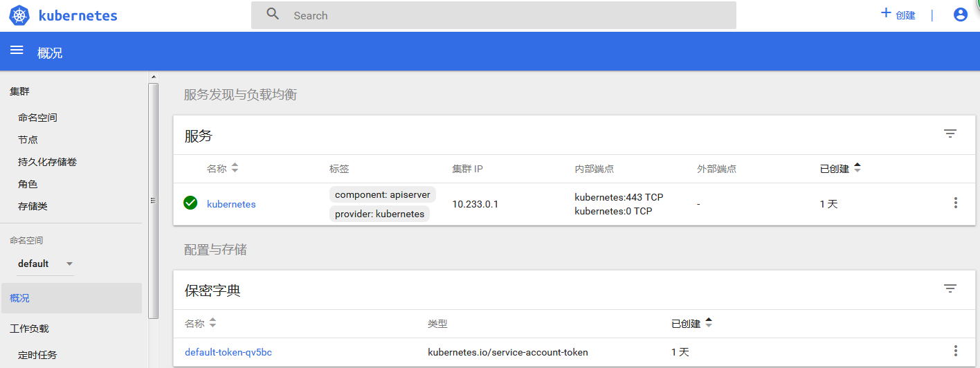Open the default-token-qv5bc secret link
The width and height of the screenshot is (980, 368).
pos(228,352)
